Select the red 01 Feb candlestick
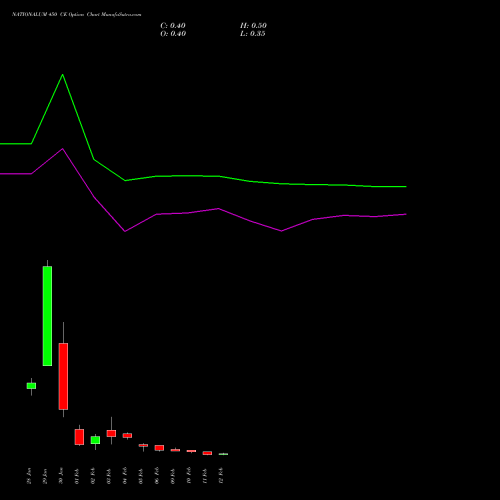 coord(79,437)
